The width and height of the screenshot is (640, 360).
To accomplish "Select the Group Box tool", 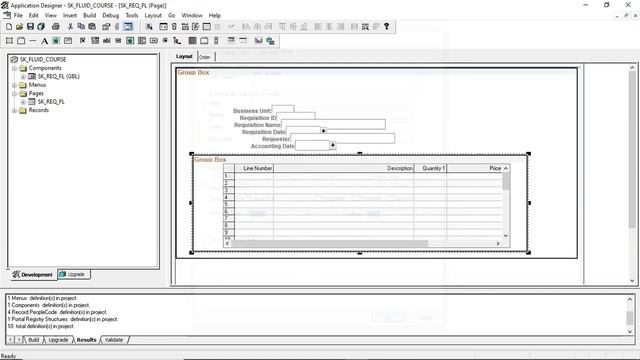I will coord(21,41).
